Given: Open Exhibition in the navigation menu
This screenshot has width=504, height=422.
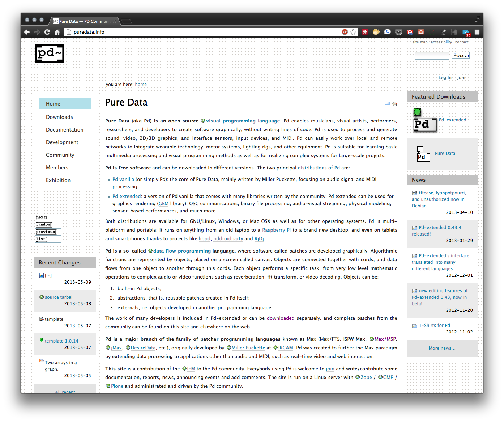Looking at the screenshot, I should coord(58,180).
